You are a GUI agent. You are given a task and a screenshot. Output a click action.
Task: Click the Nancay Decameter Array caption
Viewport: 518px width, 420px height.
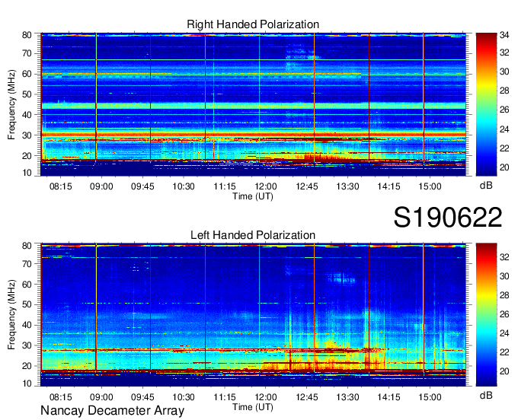coord(112,411)
